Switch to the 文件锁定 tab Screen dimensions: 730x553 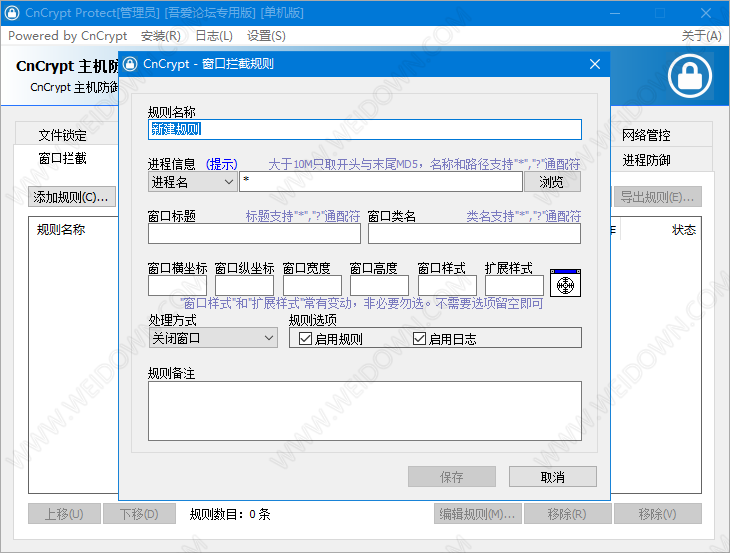62,135
